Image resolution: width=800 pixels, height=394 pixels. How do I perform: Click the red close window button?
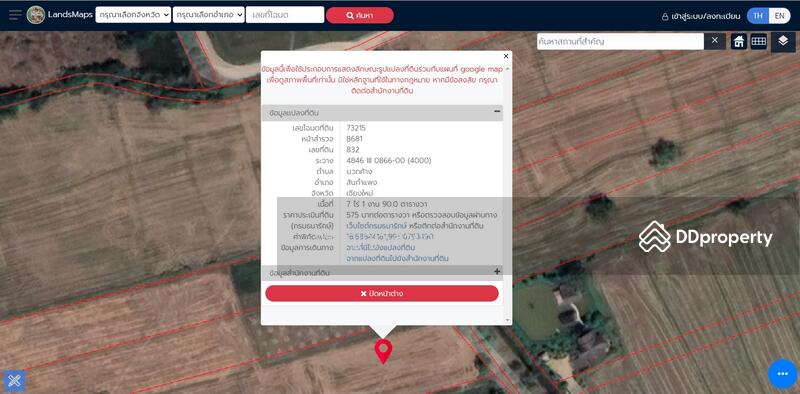click(382, 293)
